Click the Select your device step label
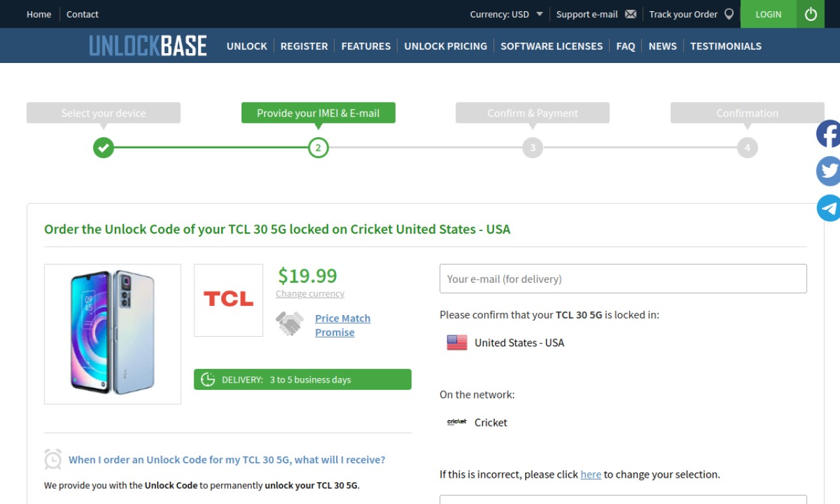840x504 pixels. click(103, 113)
